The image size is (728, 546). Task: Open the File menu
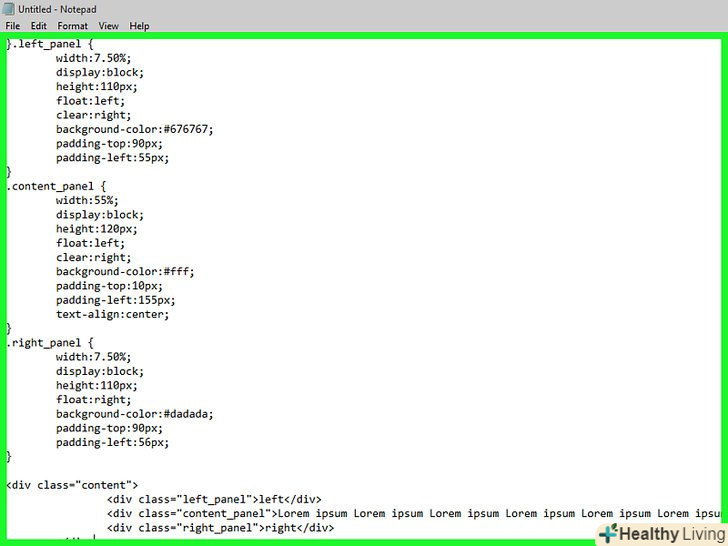click(13, 26)
